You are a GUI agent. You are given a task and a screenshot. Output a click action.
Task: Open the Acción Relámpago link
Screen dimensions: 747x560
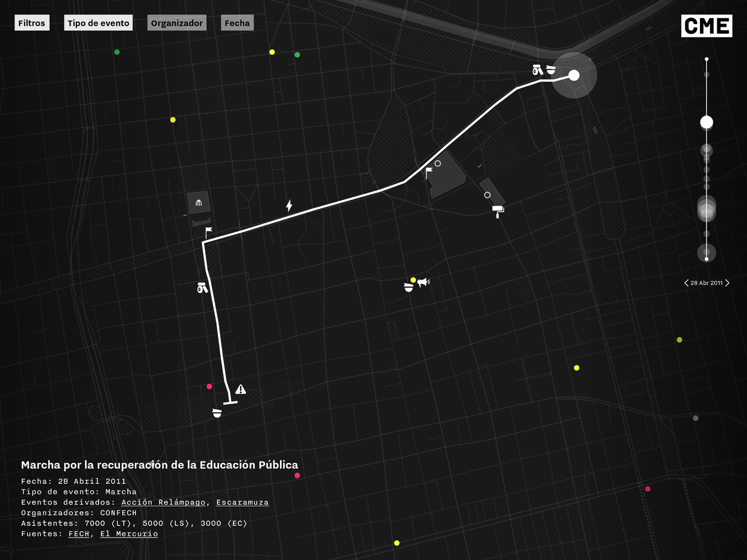pyautogui.click(x=163, y=502)
